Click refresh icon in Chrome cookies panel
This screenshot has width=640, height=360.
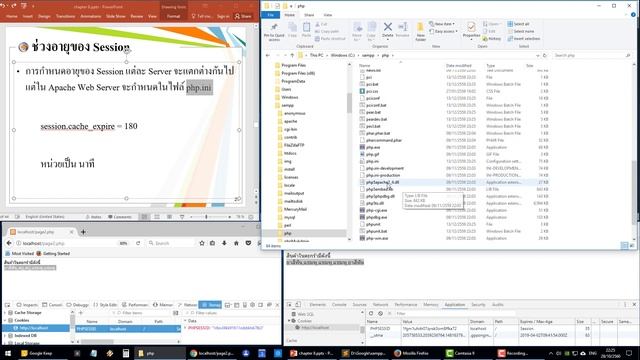tap(371, 313)
